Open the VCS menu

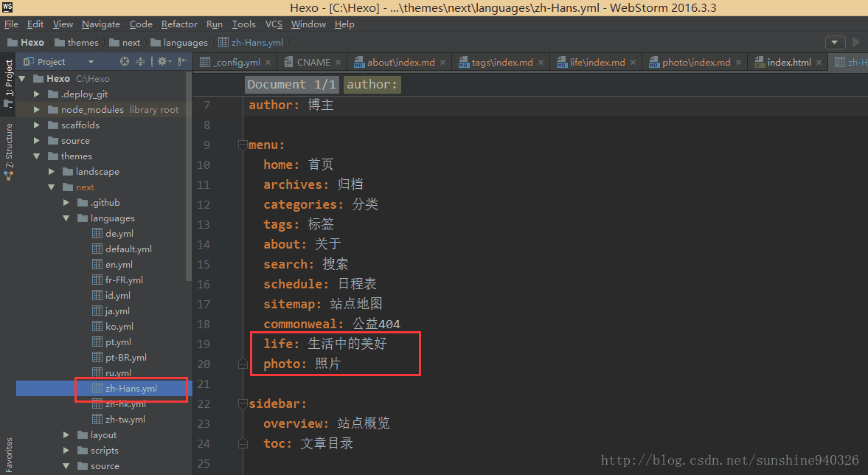274,24
